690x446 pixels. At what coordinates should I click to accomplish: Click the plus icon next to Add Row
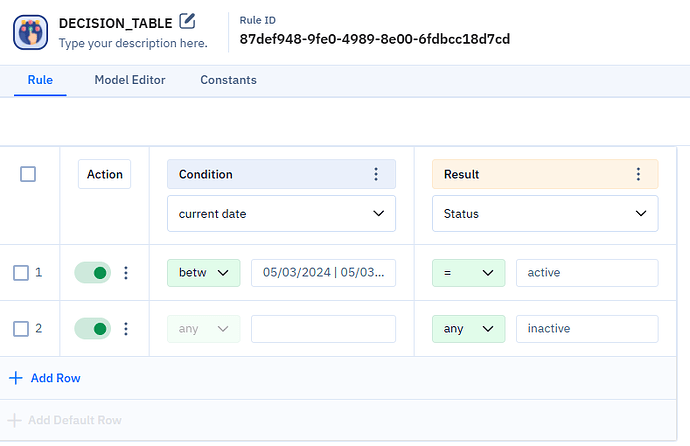pos(15,378)
